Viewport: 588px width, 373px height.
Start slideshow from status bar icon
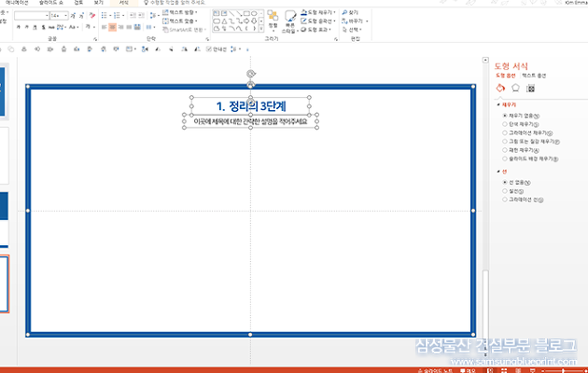pos(532,370)
